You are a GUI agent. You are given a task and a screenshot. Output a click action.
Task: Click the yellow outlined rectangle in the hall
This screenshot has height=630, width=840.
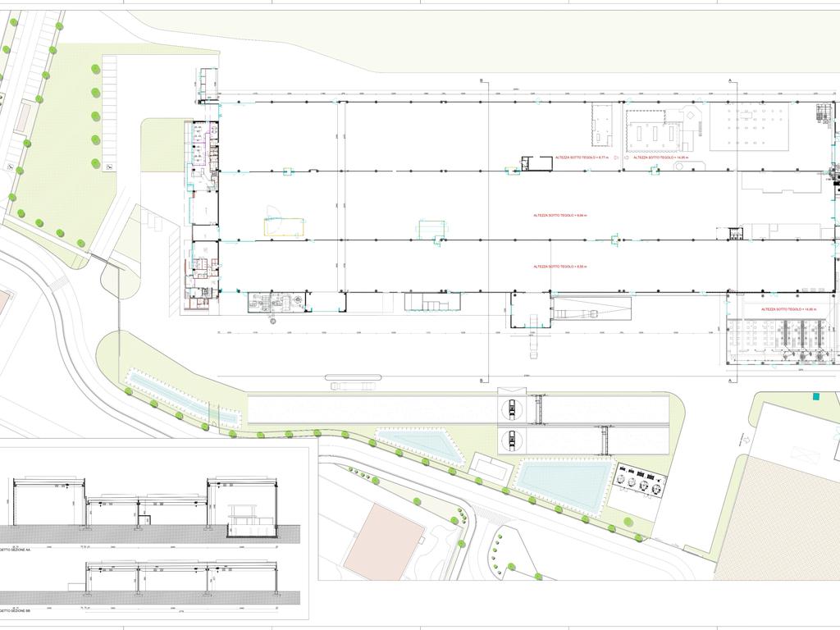pyautogui.click(x=284, y=227)
